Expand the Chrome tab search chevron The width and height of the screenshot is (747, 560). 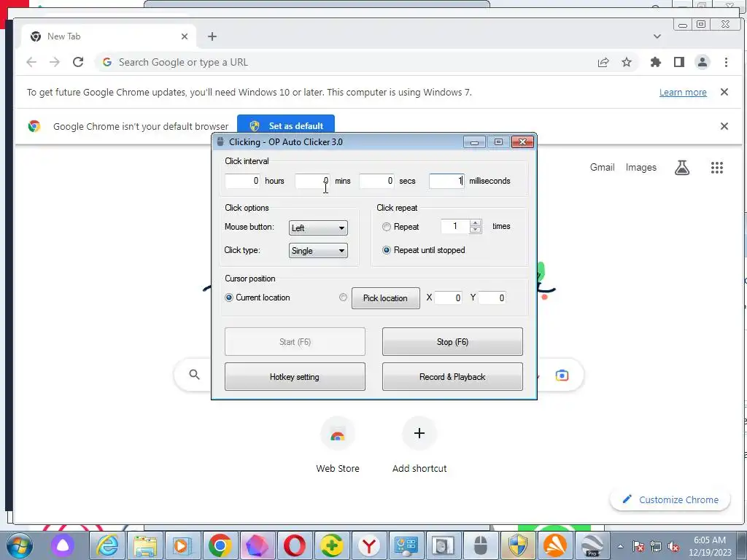(657, 36)
